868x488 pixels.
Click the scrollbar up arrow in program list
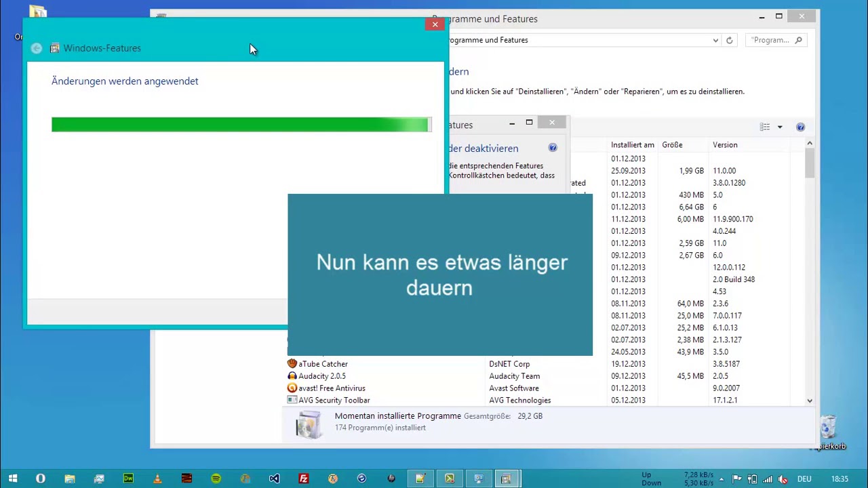810,144
